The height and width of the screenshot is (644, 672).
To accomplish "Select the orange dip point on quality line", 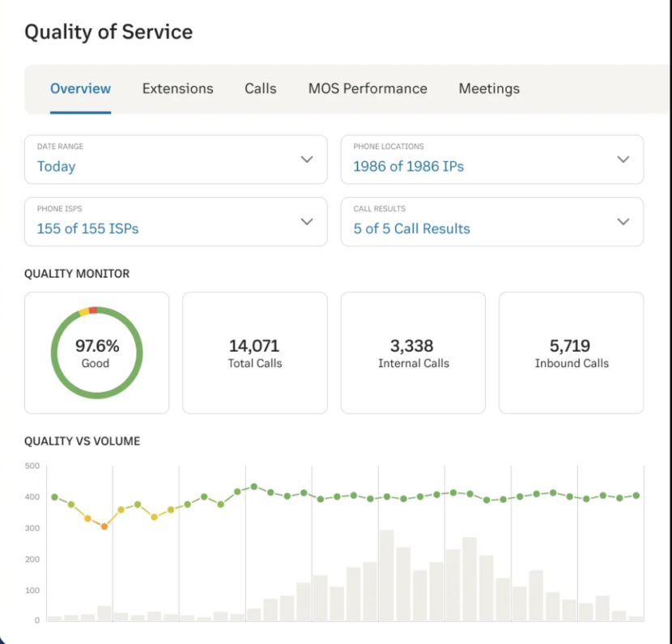I will [x=103, y=526].
